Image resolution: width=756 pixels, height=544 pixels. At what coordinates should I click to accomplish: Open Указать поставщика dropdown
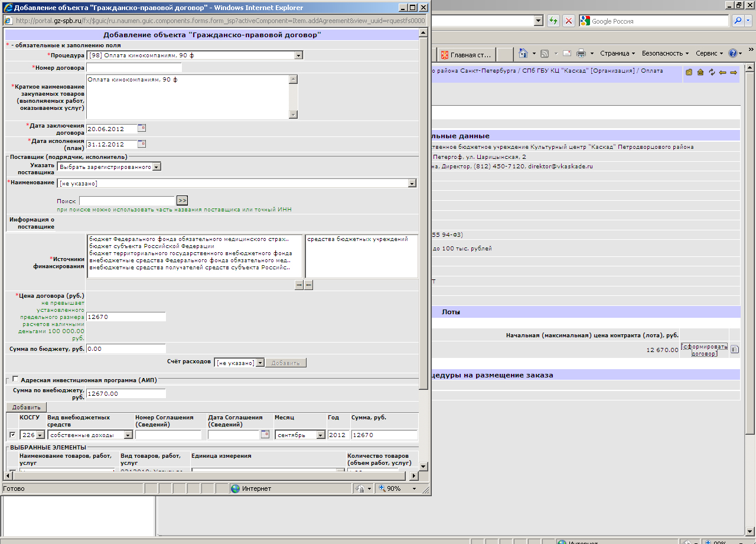coord(157,167)
